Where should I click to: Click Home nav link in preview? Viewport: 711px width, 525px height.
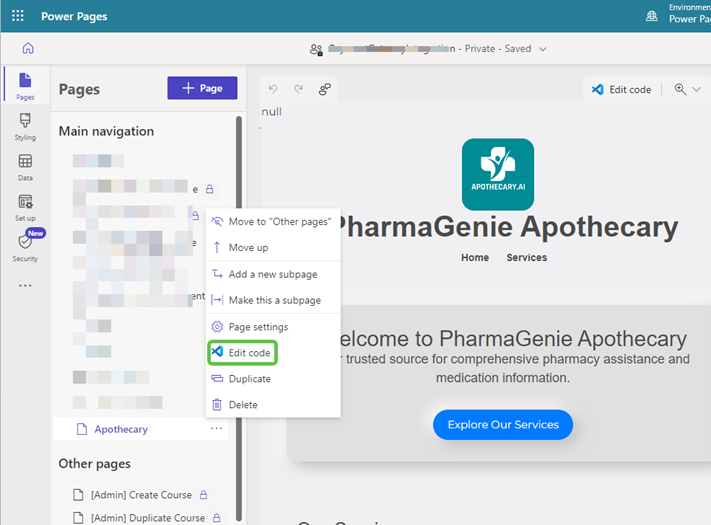tap(475, 258)
